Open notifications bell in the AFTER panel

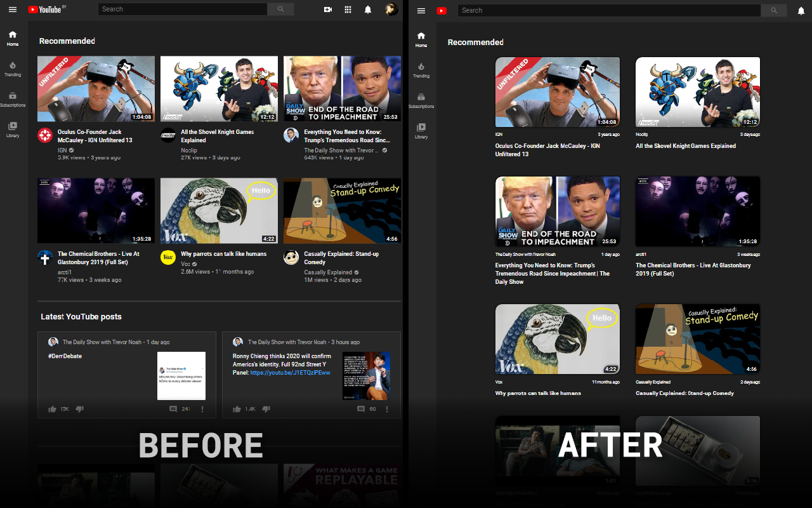(801, 11)
